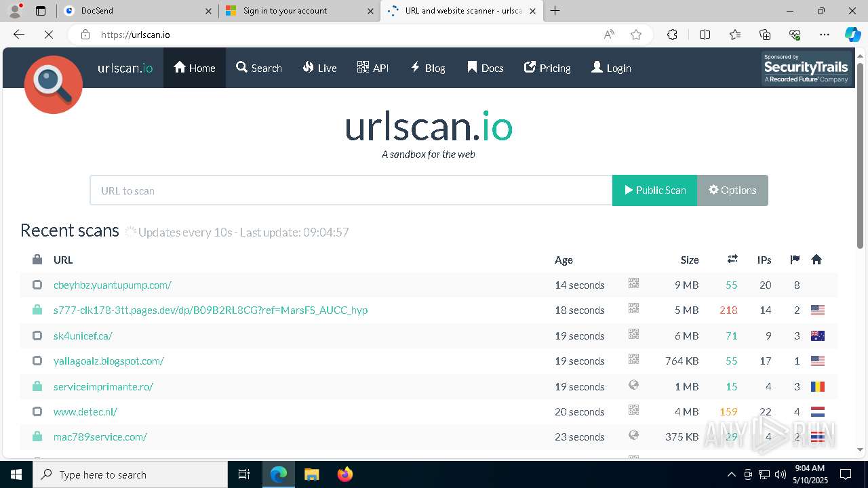Show hidden system tray icons
Image resolution: width=868 pixels, height=488 pixels.
[731, 474]
